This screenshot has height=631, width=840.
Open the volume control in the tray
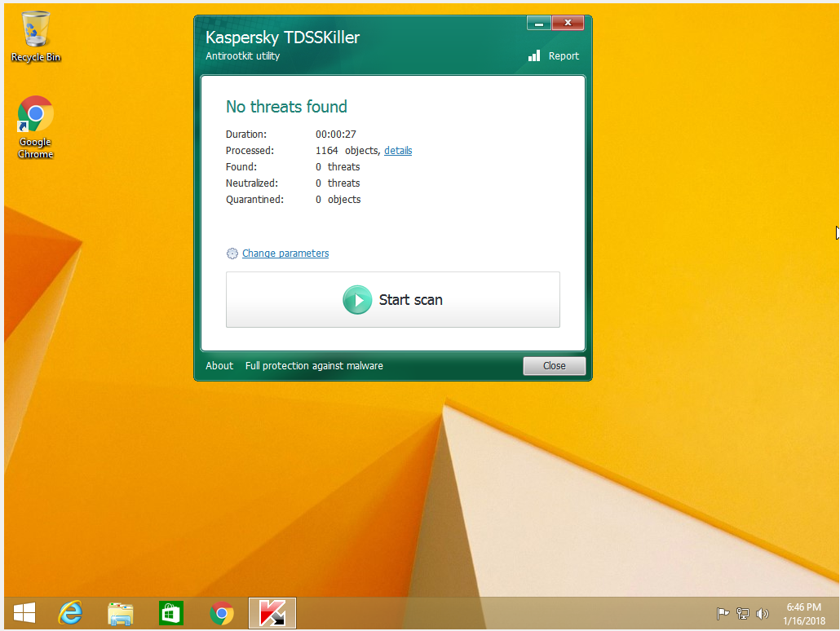tap(762, 613)
